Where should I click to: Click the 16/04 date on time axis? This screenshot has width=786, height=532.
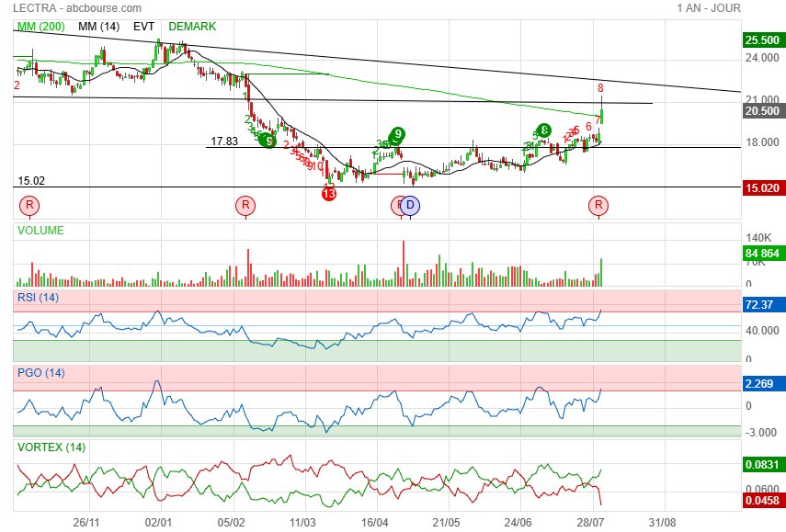374,523
